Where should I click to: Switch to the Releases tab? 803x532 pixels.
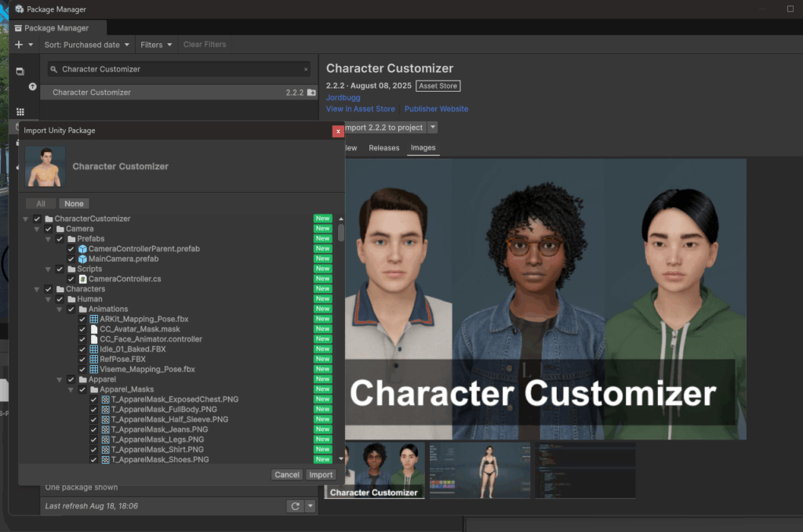(384, 148)
